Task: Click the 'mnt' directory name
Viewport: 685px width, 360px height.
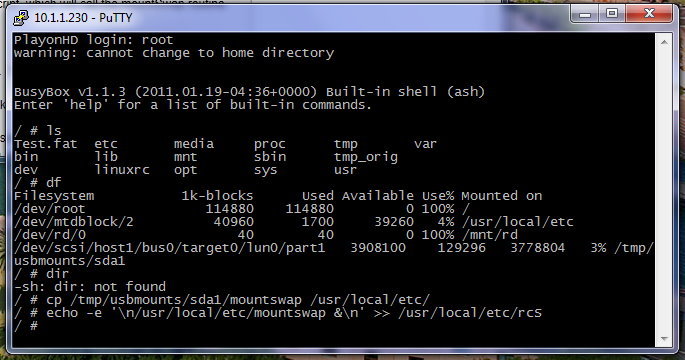Action: (185, 157)
